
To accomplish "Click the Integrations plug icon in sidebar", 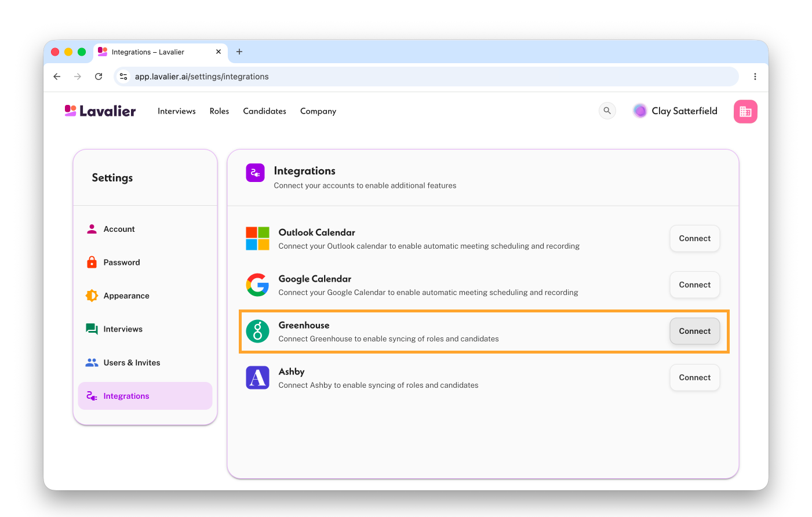I will tap(92, 396).
